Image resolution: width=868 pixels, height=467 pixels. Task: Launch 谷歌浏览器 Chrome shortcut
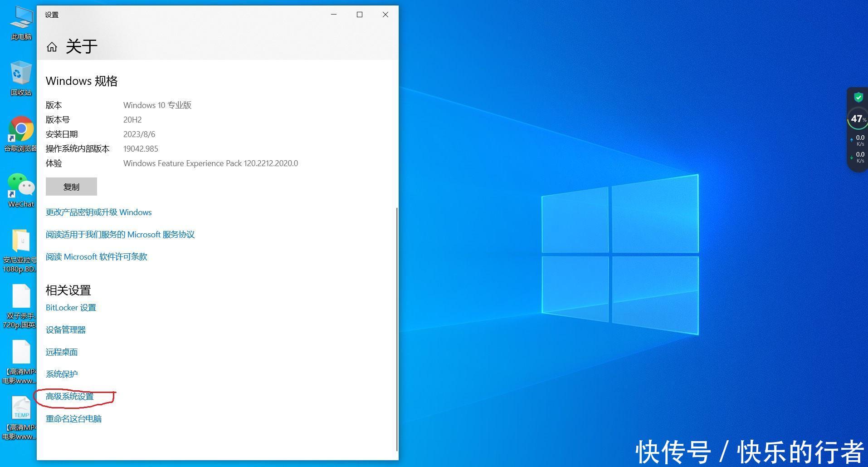pos(21,134)
